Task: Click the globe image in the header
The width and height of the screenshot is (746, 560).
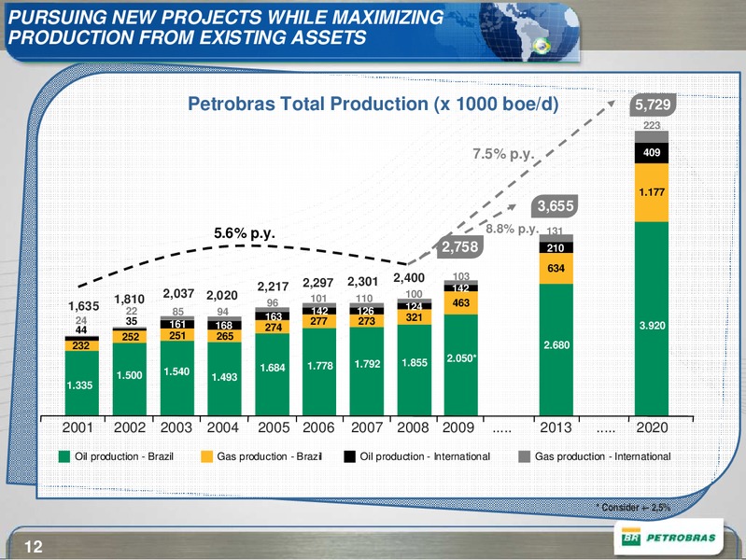Action: point(530,31)
